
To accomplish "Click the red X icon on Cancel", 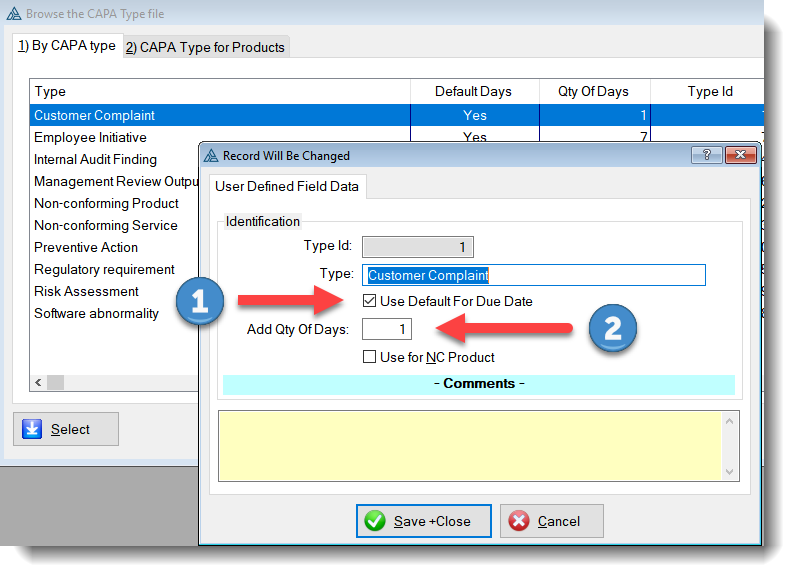I will 519,521.
